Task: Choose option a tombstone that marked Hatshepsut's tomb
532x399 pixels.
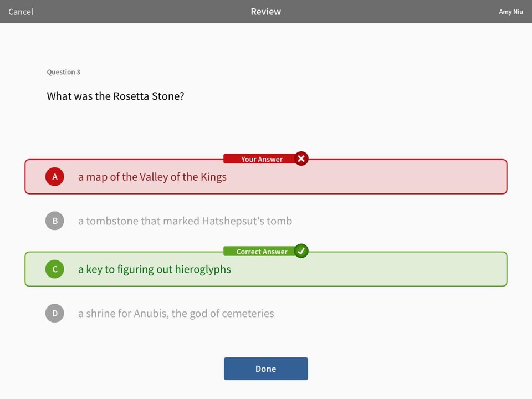Action: pyautogui.click(x=185, y=221)
